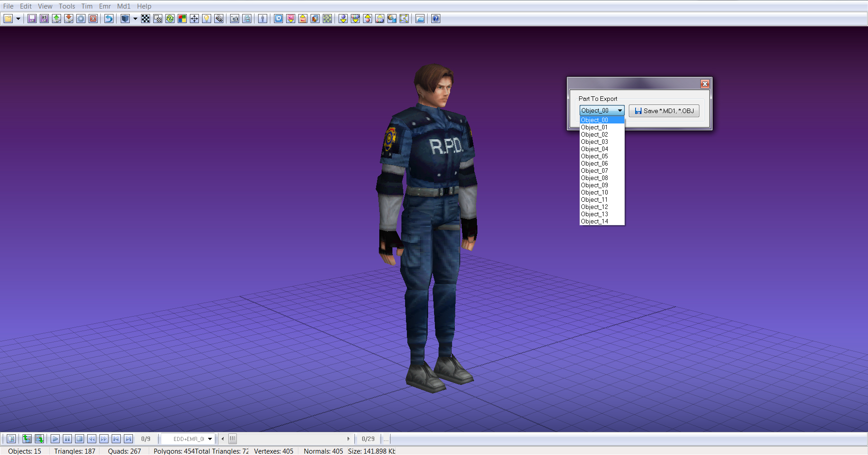
Task: Click the blue cube view icon
Action: (x=125, y=19)
